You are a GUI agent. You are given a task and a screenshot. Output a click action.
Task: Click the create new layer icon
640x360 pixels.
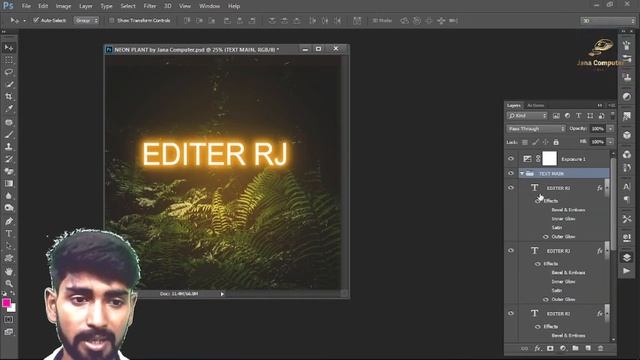coord(588,349)
